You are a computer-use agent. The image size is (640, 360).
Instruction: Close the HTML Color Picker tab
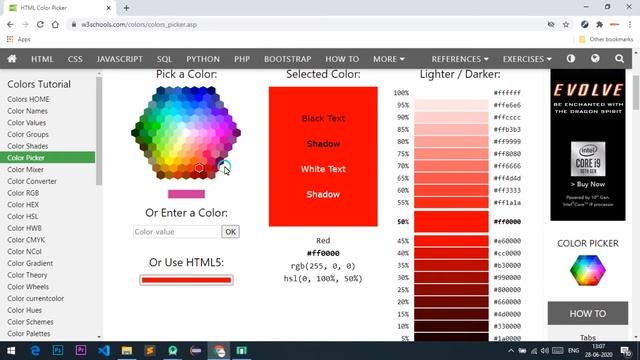[x=109, y=8]
